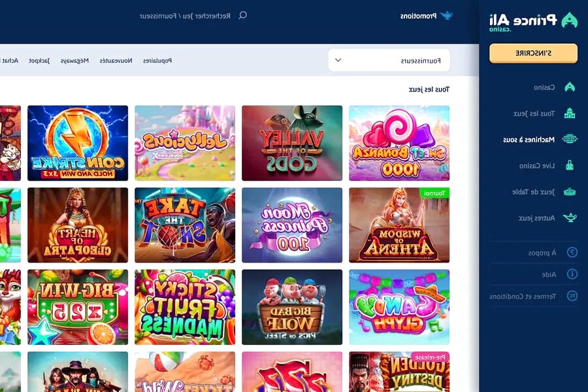The width and height of the screenshot is (588, 392).
Task: Open the Sweet Bonanza 1000 game
Action: (399, 143)
